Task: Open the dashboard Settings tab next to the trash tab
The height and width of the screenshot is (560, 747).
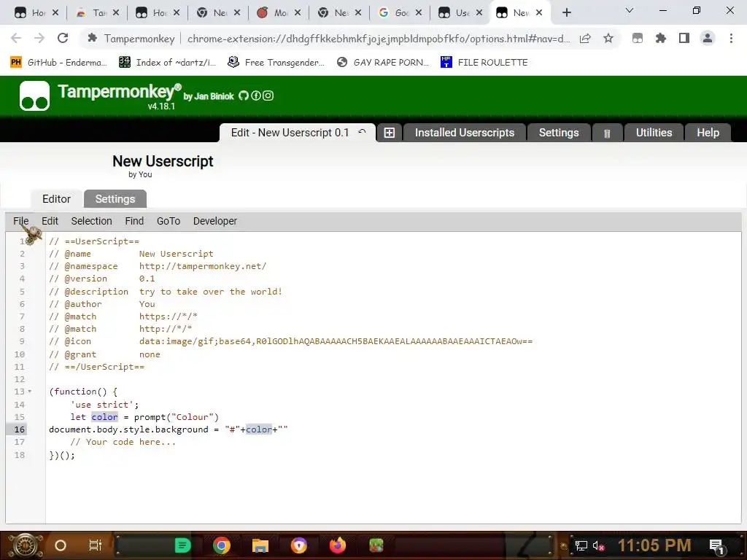Action: click(x=559, y=133)
